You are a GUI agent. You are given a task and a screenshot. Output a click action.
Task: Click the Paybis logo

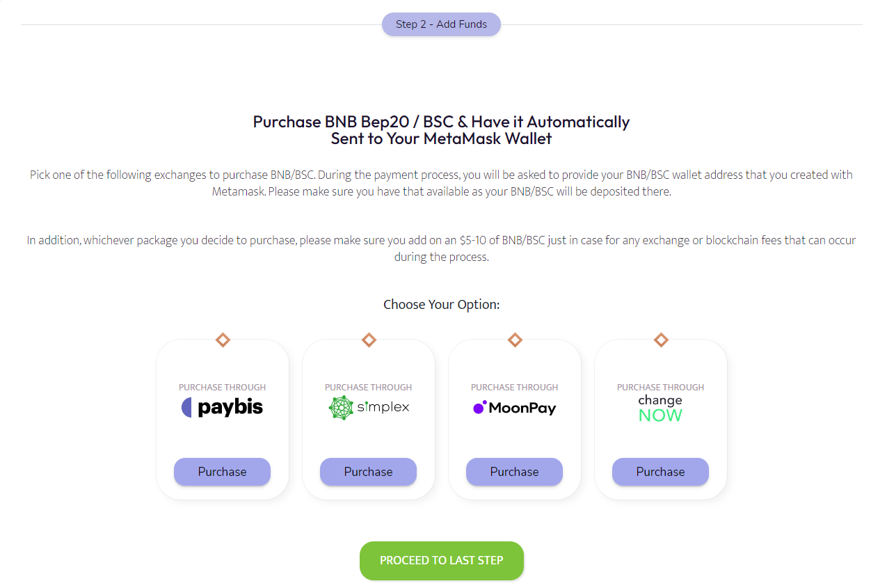[x=222, y=408]
